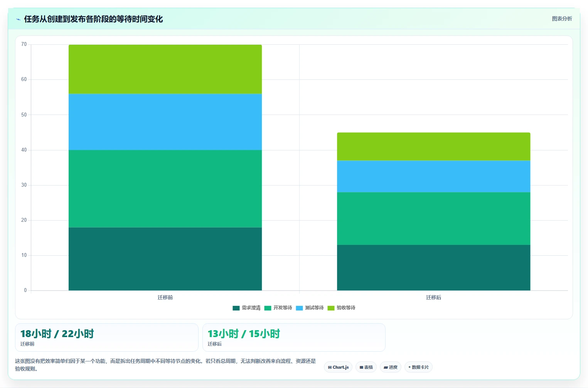Hide the 测试等待 series via legend
Screen dimensions: 588x388
310,308
